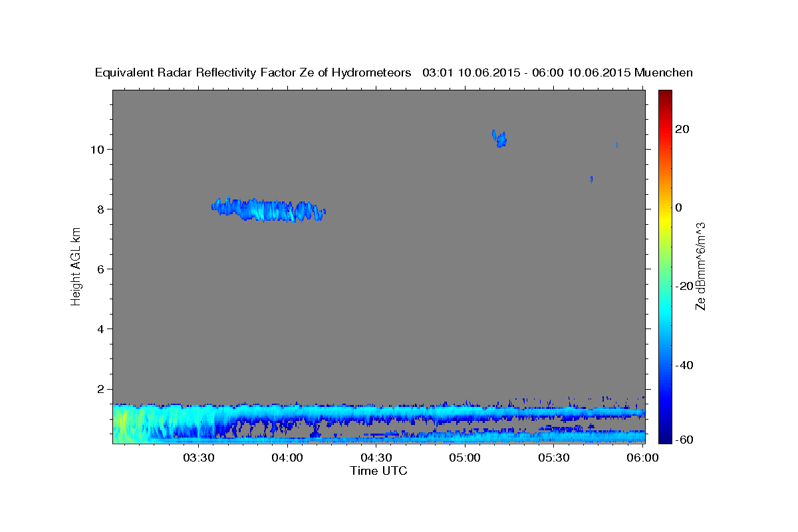Click the '06:00' time tick label
798x532 pixels.
[642, 458]
